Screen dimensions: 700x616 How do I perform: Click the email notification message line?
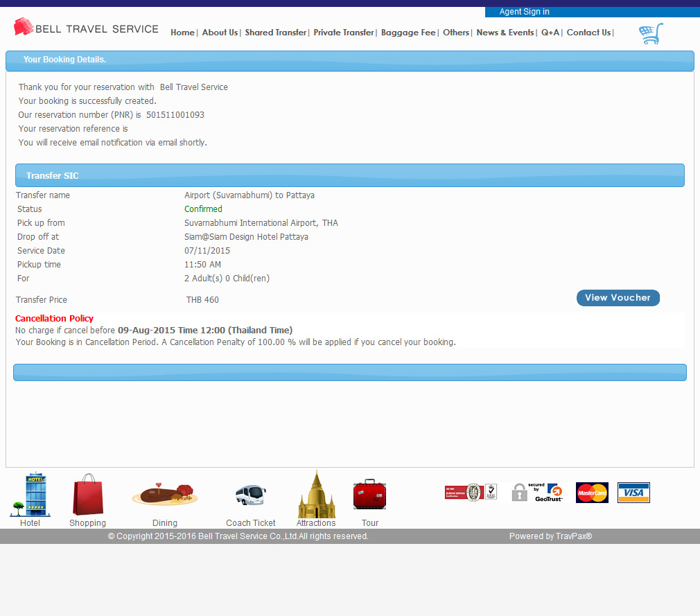[x=112, y=143]
